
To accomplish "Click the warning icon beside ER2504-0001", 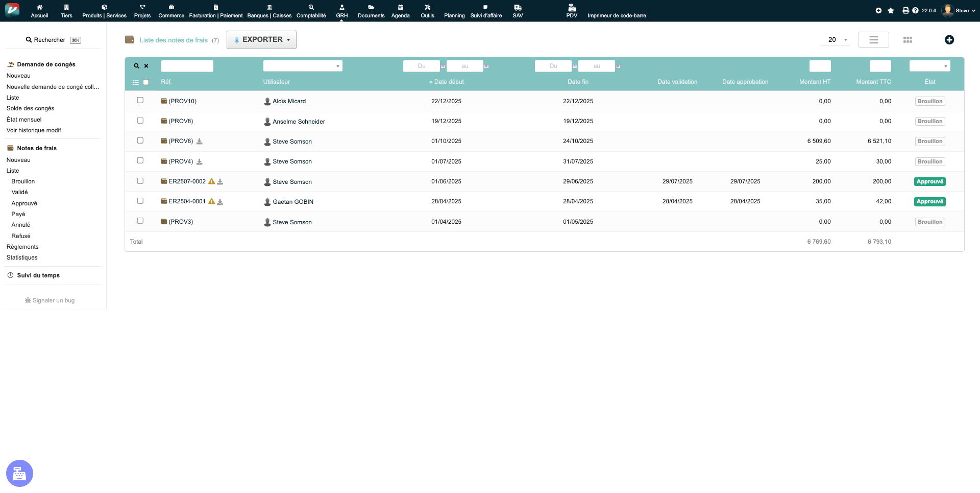I will (211, 202).
